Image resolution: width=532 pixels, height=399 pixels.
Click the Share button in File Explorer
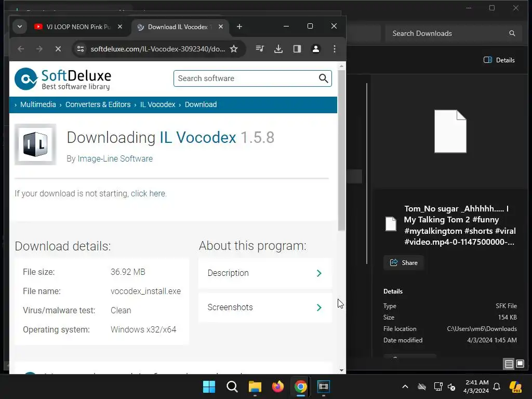404,262
